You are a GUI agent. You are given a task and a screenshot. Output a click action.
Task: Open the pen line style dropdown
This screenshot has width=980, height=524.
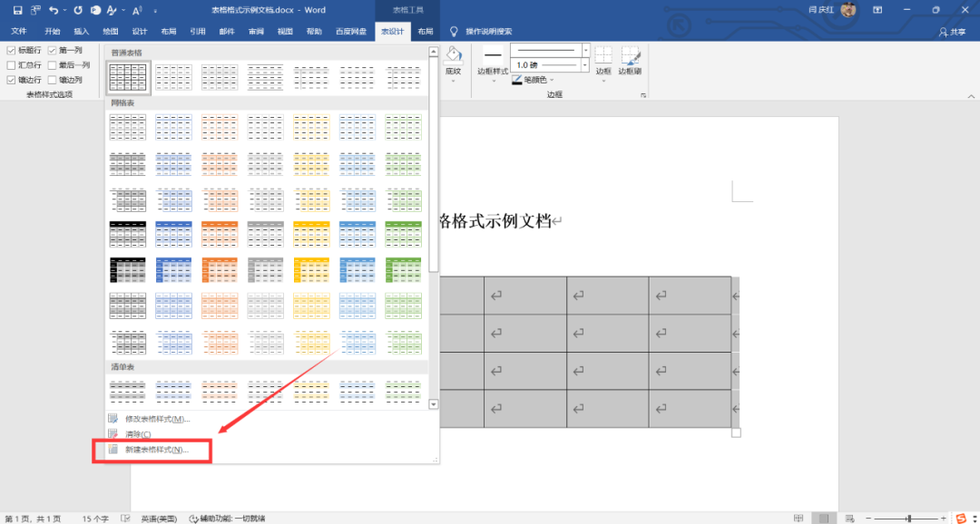coord(585,49)
